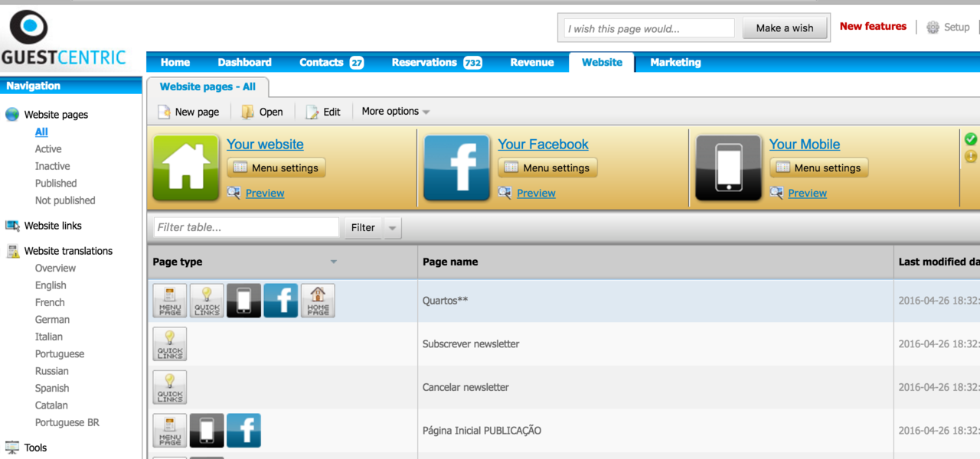Open the Filter dropdown arrow
Screen dimensions: 980x459
click(x=392, y=228)
